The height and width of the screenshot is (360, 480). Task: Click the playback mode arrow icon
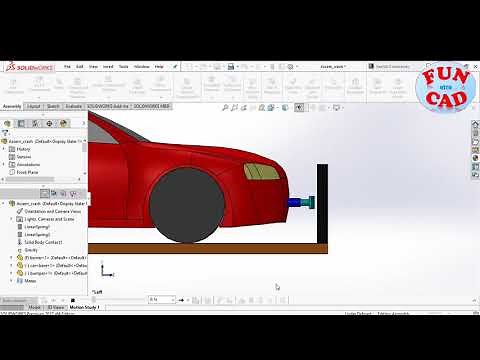[181, 300]
